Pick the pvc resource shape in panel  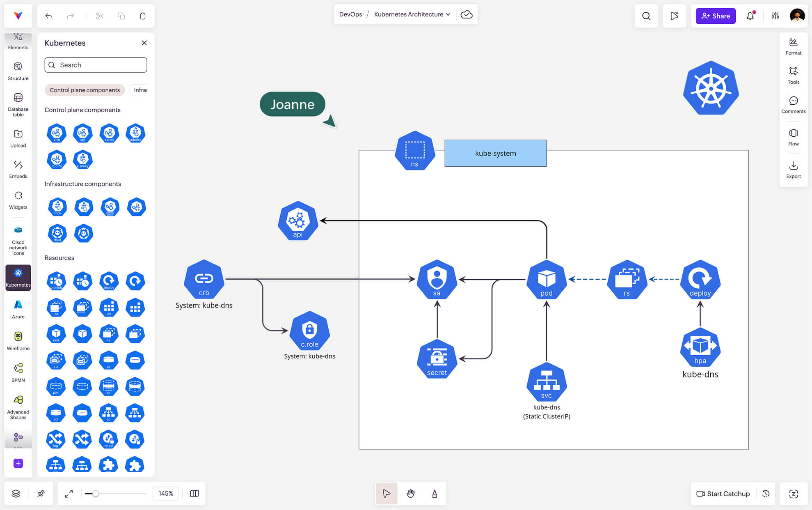(x=56, y=386)
